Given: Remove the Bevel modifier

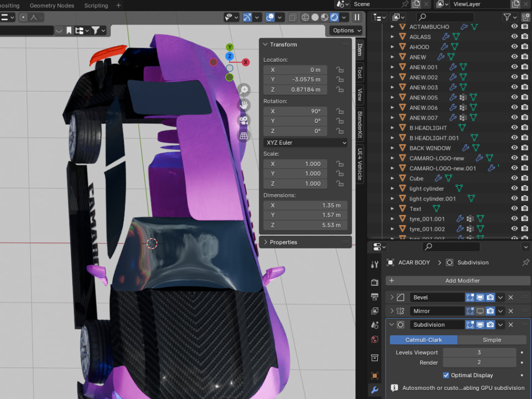Looking at the screenshot, I should tap(511, 297).
